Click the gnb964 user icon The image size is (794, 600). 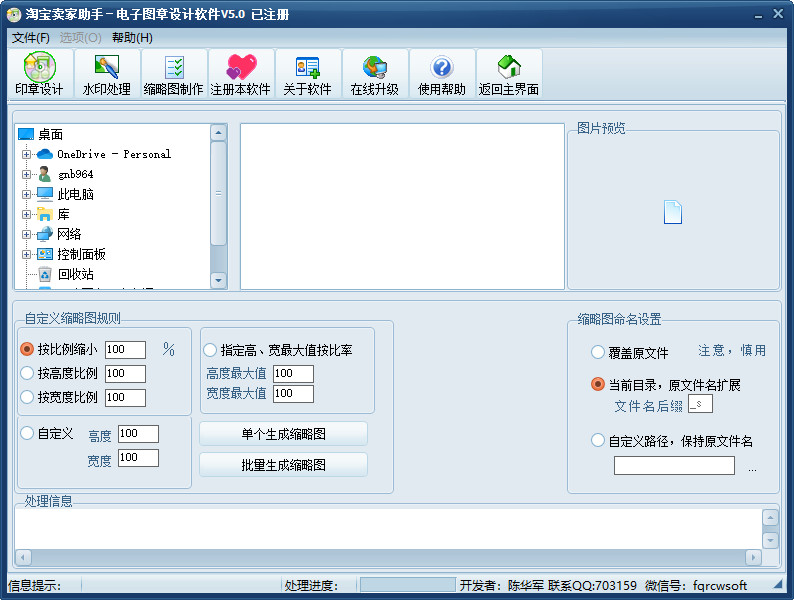click(45, 174)
